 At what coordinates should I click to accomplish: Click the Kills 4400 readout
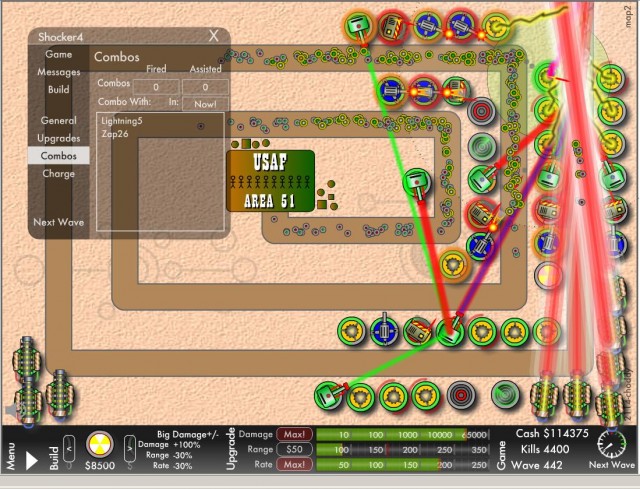coord(544,449)
